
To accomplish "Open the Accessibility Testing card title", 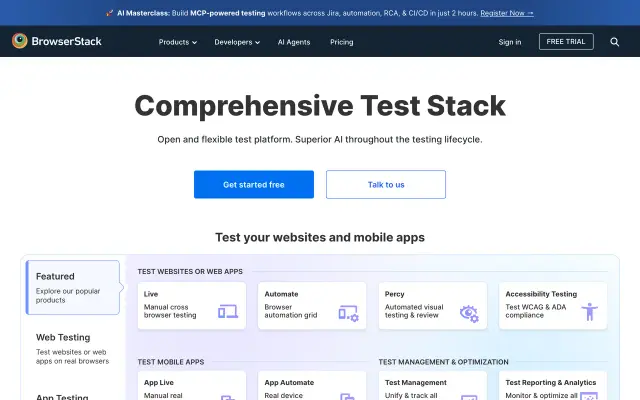I will (541, 294).
